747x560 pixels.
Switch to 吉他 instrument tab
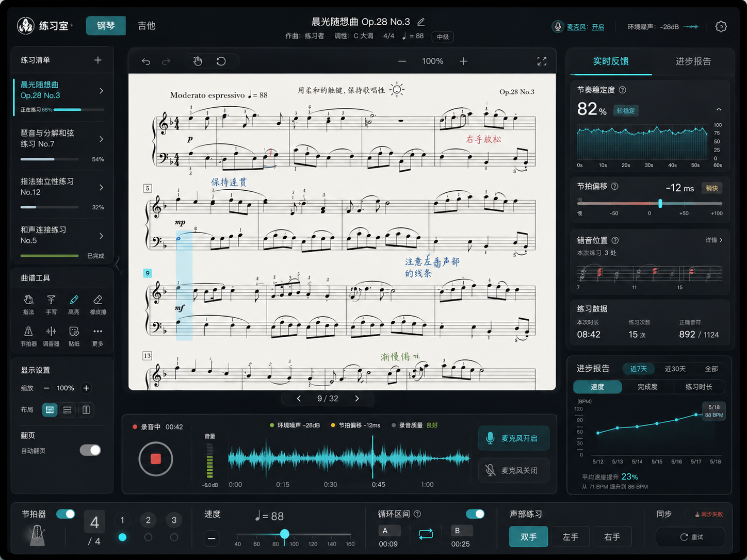coord(147,26)
